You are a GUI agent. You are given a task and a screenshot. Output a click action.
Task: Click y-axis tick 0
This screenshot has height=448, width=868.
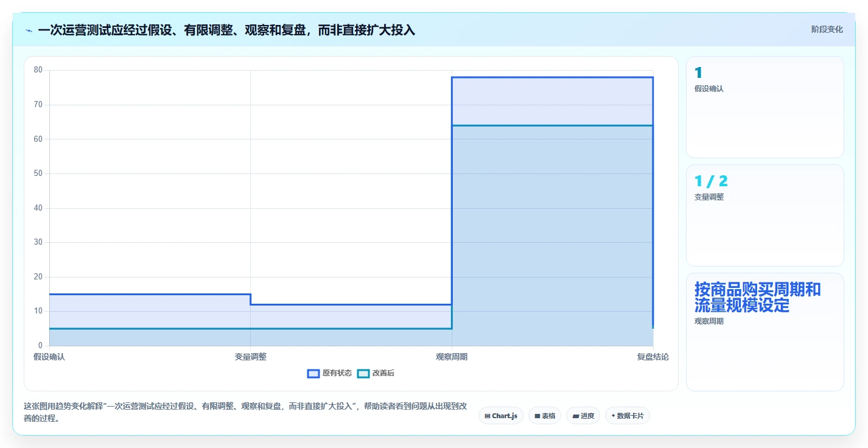click(x=40, y=346)
